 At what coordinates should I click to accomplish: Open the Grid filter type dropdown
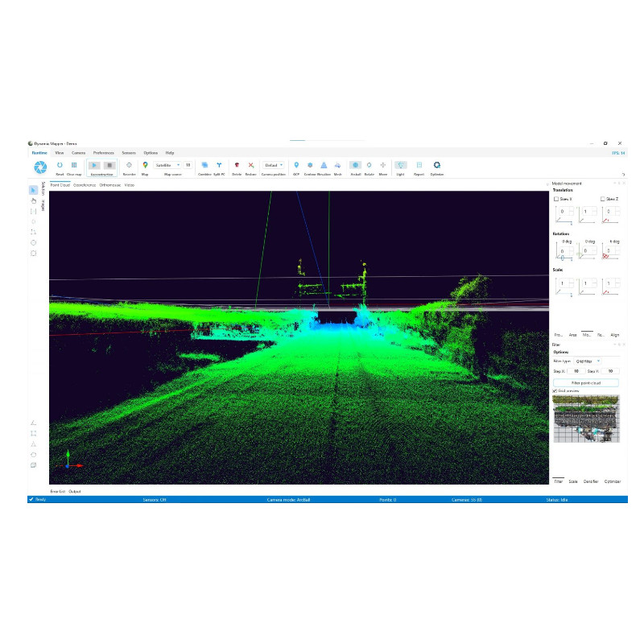click(x=588, y=361)
